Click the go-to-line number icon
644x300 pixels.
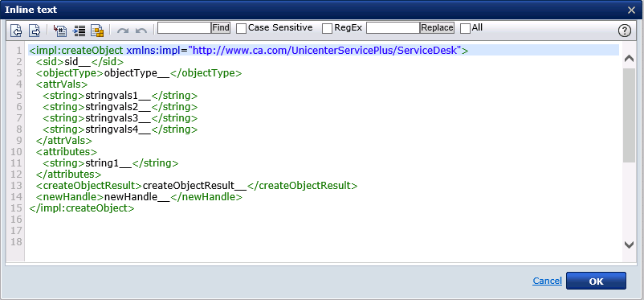tap(60, 31)
